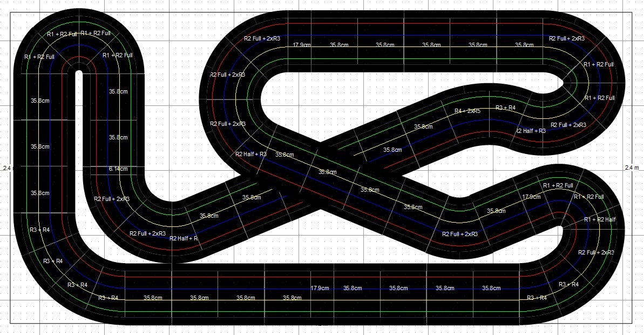Select the top 35.8cm piece on far-left straight
The image size is (644, 335).
40,100
